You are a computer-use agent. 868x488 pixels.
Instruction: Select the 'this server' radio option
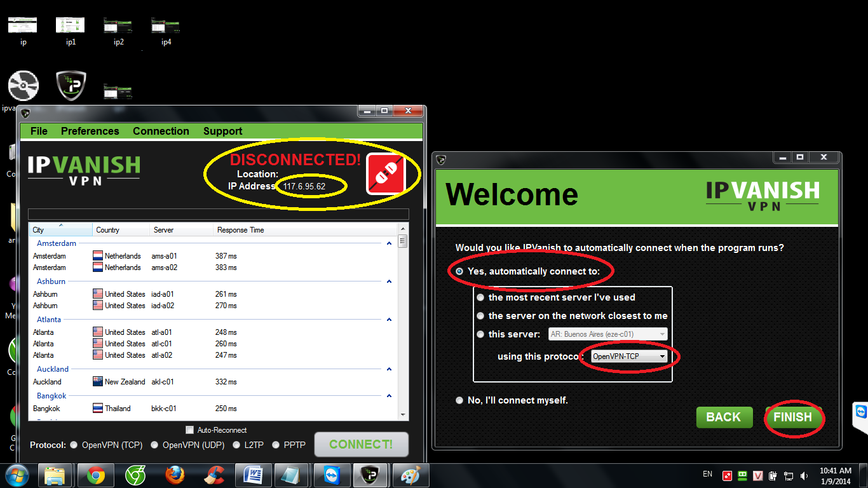pos(480,334)
